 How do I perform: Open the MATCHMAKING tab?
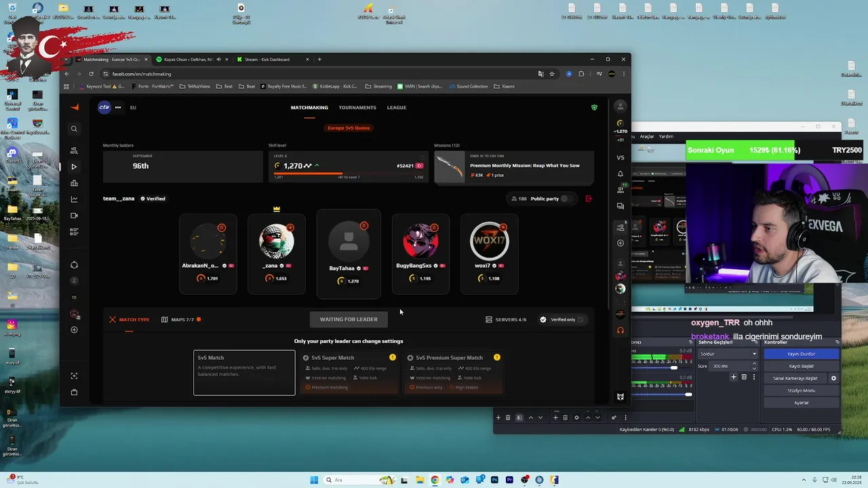(x=309, y=107)
